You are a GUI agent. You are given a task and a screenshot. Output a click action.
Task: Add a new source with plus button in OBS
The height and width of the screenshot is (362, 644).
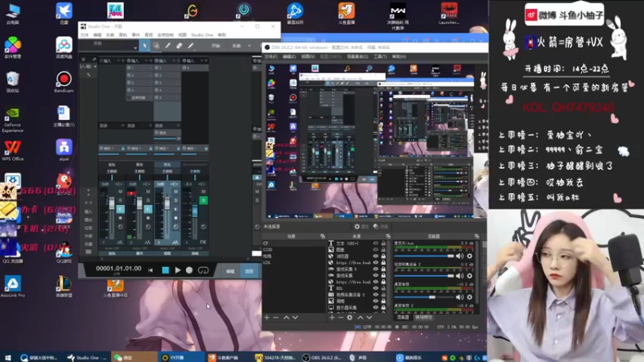(332, 318)
